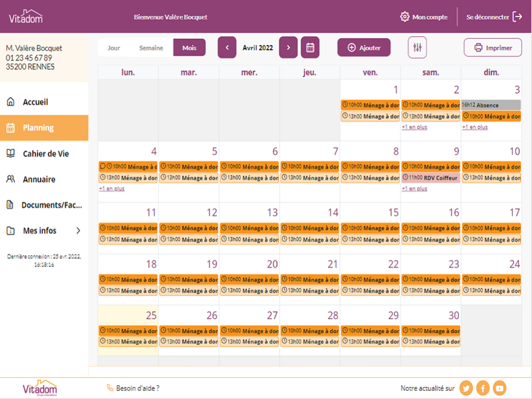Open the Twitter social icon
The image size is (532, 399).
click(466, 388)
